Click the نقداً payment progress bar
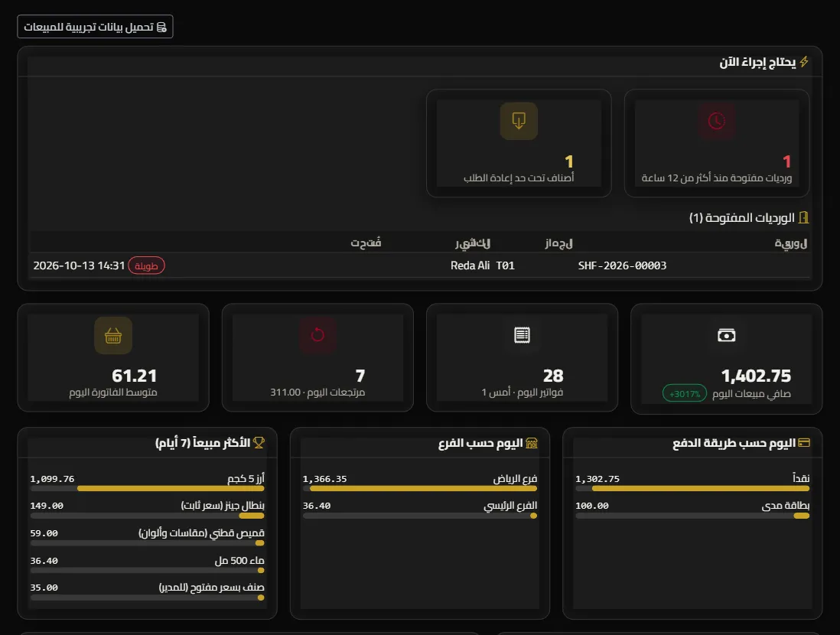840x635 pixels. (x=692, y=489)
